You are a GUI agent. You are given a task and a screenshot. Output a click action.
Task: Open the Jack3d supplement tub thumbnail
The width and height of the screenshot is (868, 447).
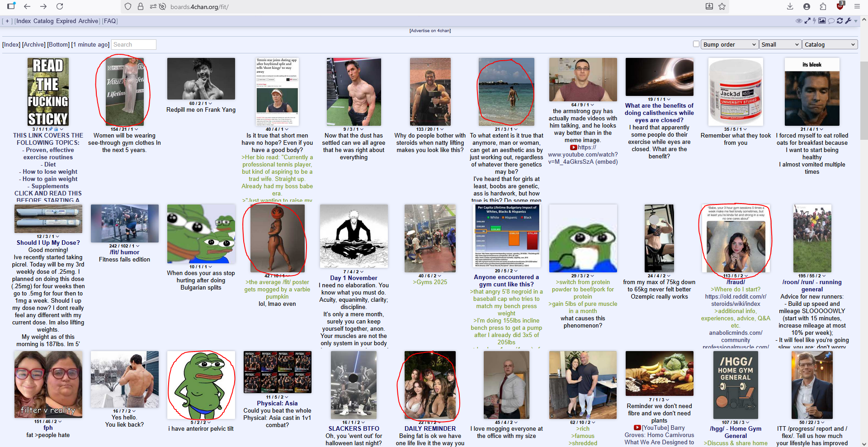point(736,91)
